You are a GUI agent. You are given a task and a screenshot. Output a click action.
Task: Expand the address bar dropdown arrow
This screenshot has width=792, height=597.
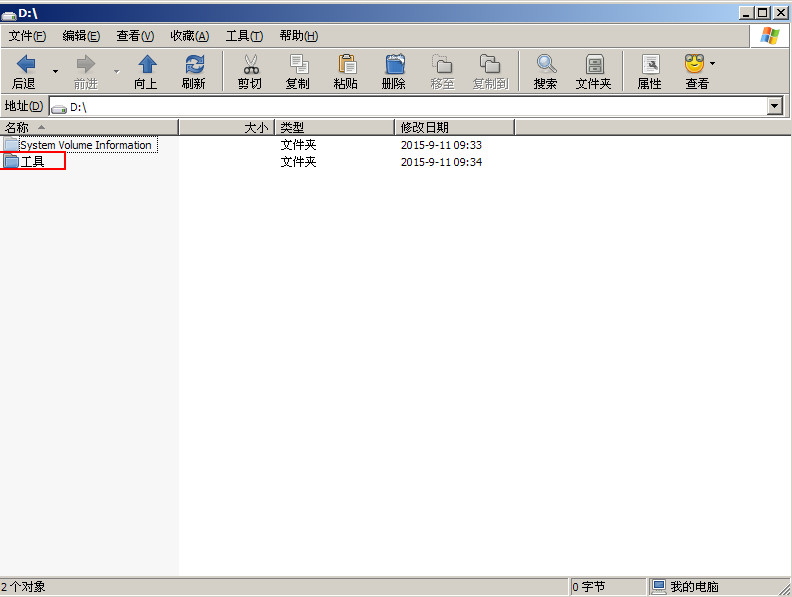(x=774, y=107)
